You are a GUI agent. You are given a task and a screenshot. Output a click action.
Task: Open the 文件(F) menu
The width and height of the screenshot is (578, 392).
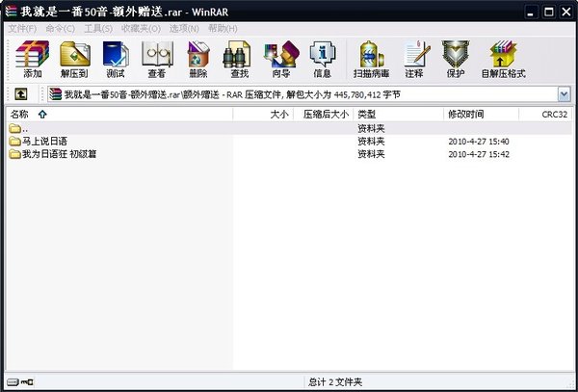point(22,28)
